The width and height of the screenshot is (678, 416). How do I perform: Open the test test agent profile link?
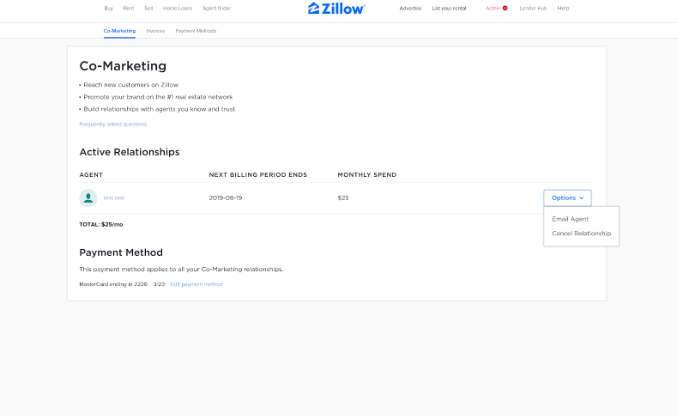[x=114, y=198]
